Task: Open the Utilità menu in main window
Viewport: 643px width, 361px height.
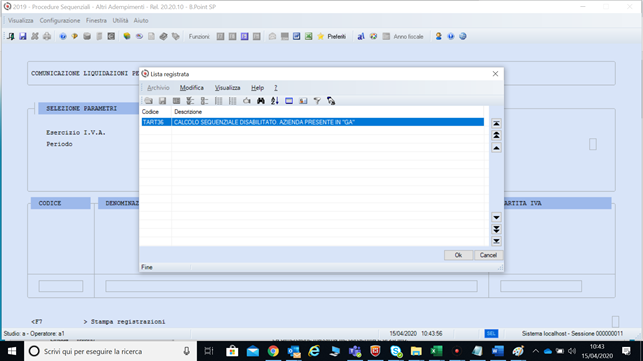Action: tap(121, 21)
